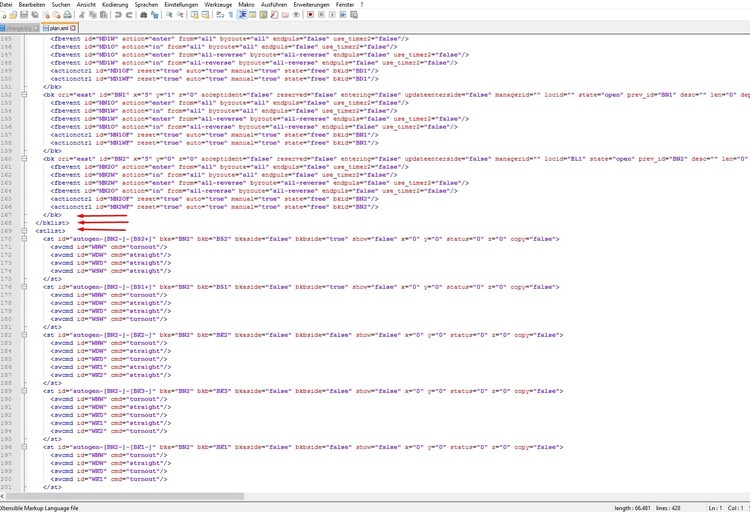Run macro multiple times icon
This screenshot has height=512, width=750.
(x=343, y=15)
